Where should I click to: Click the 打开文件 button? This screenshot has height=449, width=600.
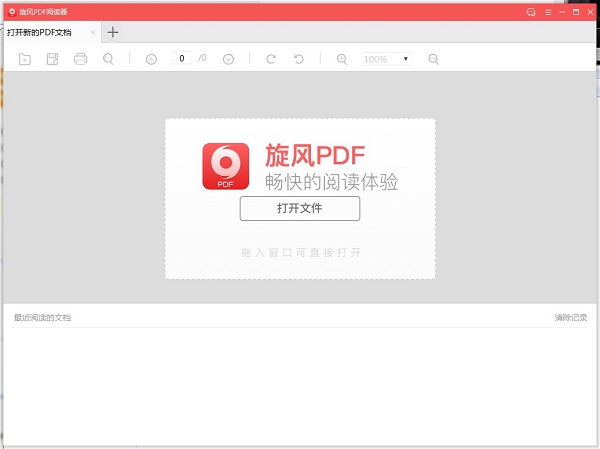[x=300, y=208]
